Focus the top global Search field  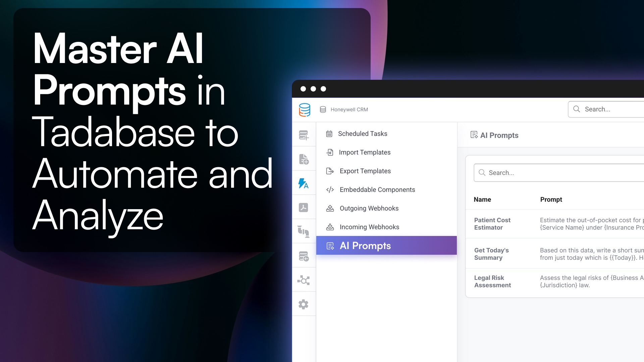(606, 109)
